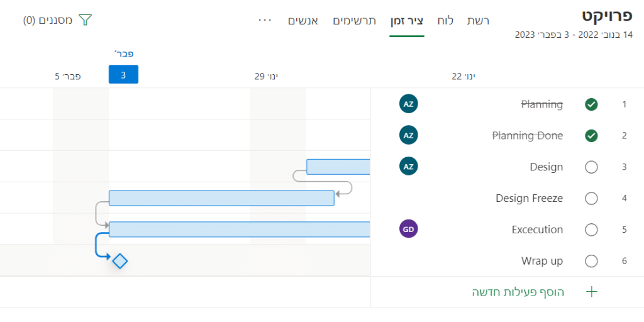The width and height of the screenshot is (644, 322).
Task: Click הוסף פעילות חדשה link
Action: 518,292
